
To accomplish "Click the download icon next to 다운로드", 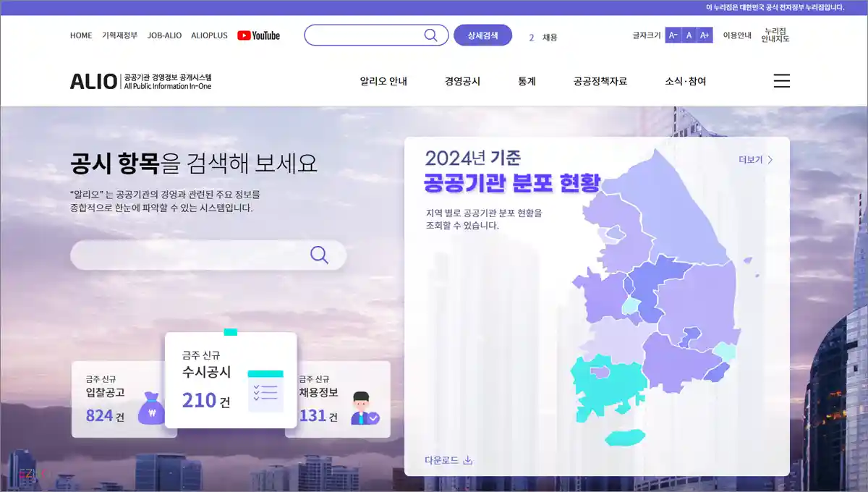I will 469,459.
